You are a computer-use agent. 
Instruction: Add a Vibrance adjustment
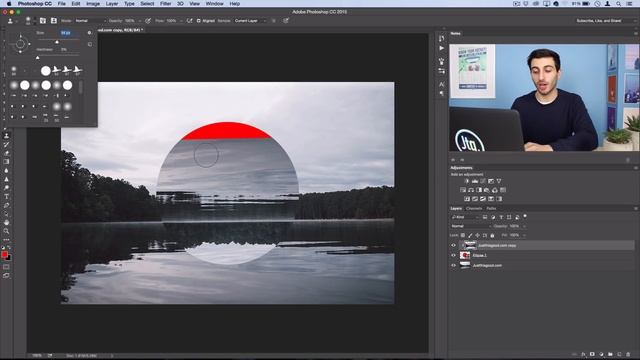coord(499,181)
